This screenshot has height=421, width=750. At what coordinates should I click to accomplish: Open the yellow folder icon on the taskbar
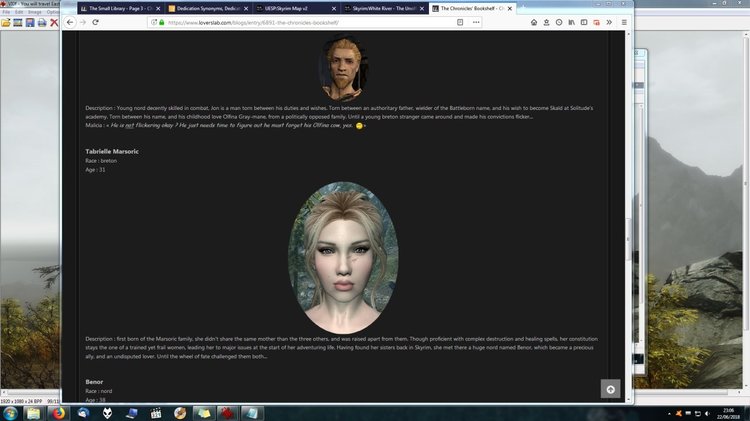pyautogui.click(x=33, y=413)
